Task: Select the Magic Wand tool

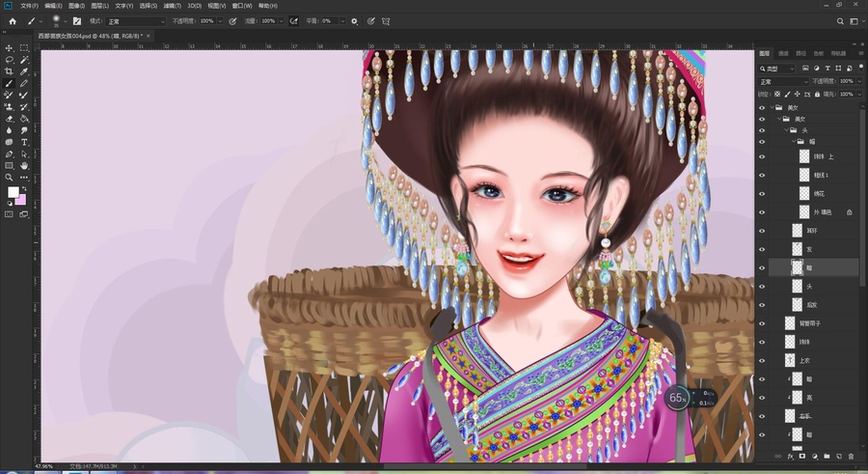Action: coord(24,60)
